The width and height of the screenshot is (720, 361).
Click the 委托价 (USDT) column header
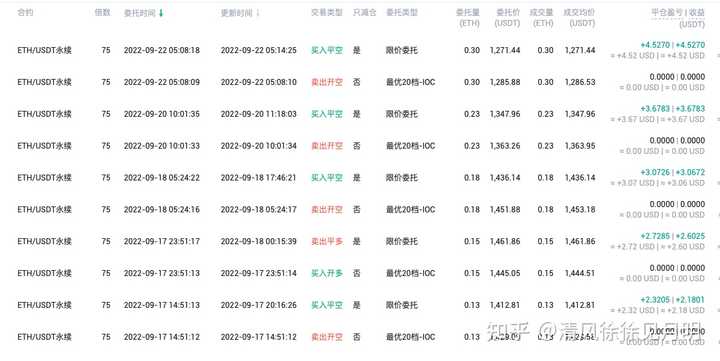pyautogui.click(x=507, y=17)
